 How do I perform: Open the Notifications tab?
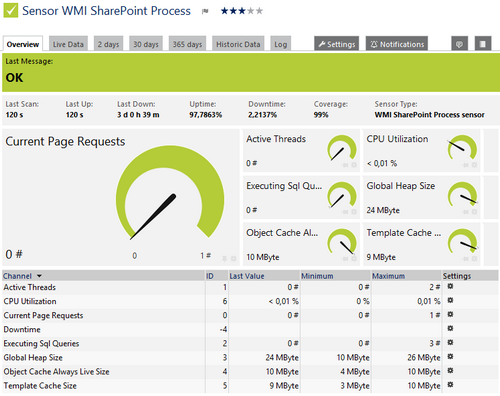[397, 44]
